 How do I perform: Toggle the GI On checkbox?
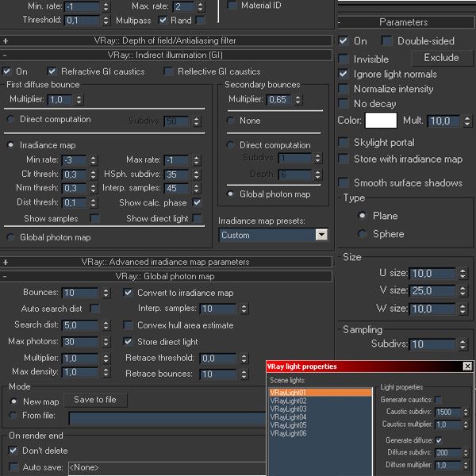tap(6, 71)
